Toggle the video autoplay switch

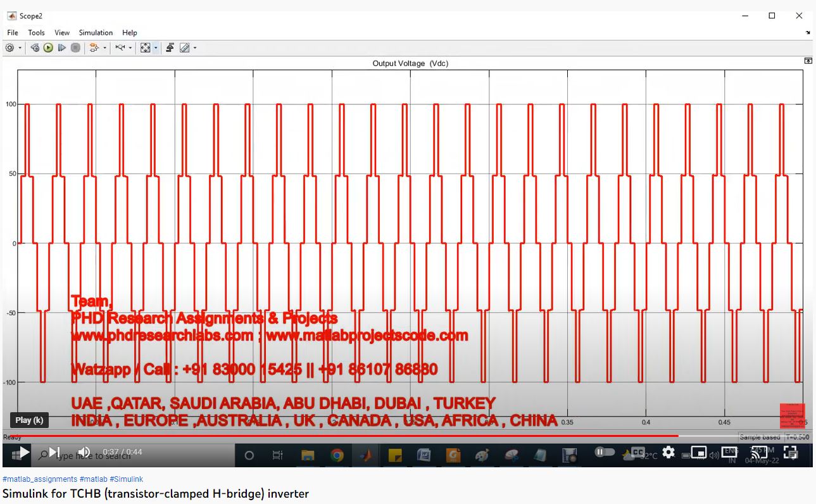[x=605, y=452]
